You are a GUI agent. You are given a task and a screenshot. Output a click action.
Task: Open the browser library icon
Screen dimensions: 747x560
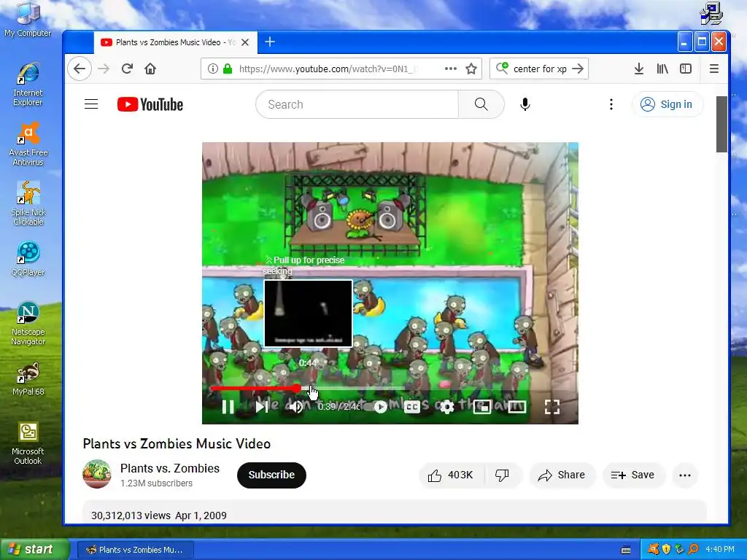(662, 69)
